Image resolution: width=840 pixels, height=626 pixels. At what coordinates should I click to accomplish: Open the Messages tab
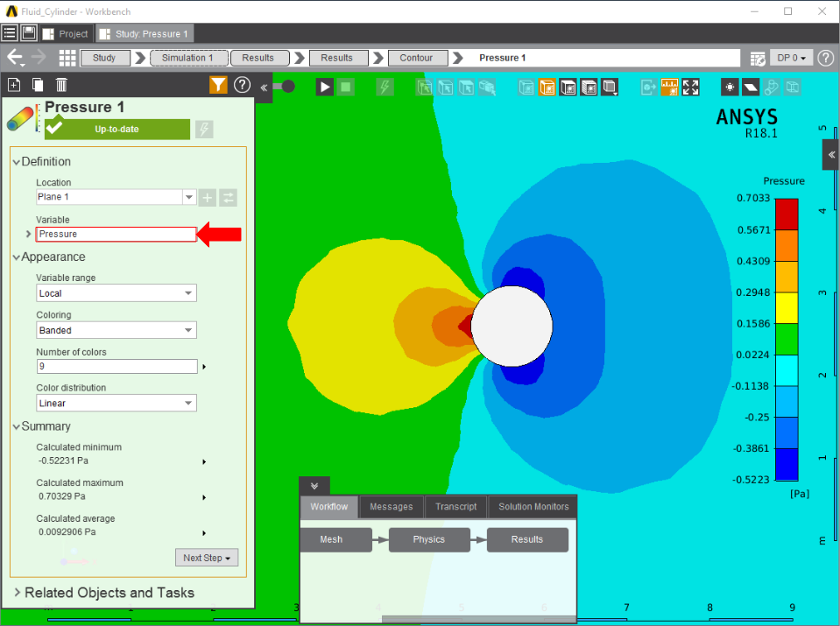coord(391,507)
